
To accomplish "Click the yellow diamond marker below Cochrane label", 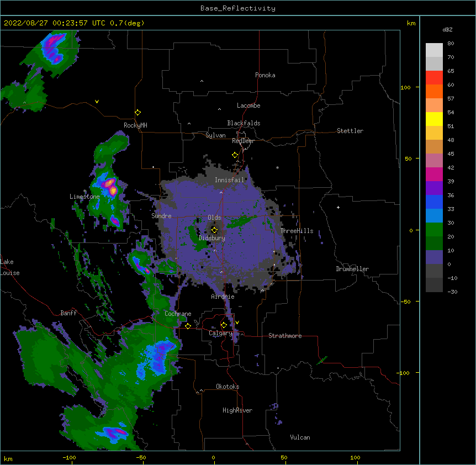I will click(188, 326).
